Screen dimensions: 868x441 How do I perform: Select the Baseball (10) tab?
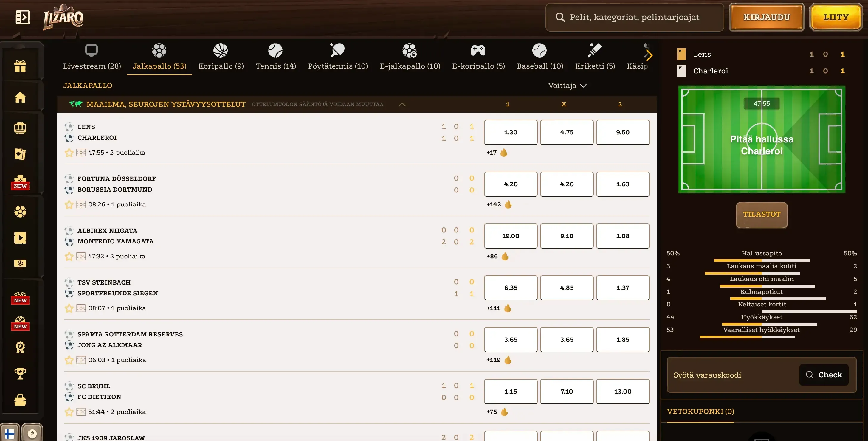[540, 57]
